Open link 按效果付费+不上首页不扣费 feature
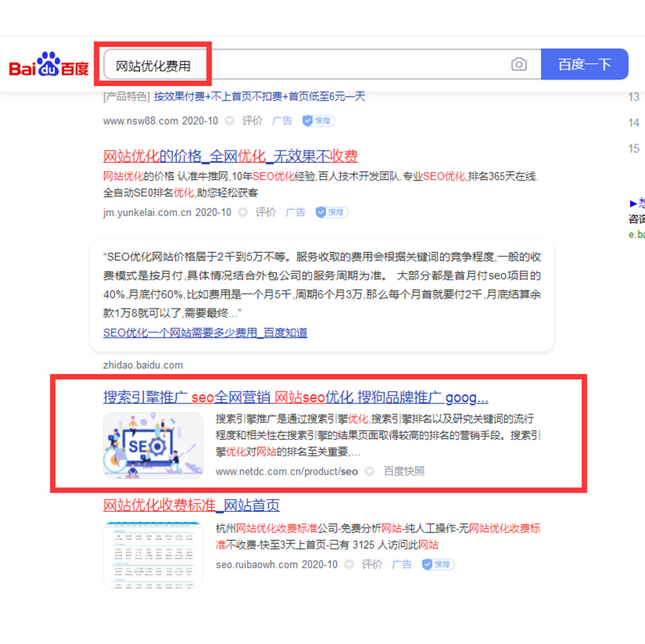 tap(259, 96)
